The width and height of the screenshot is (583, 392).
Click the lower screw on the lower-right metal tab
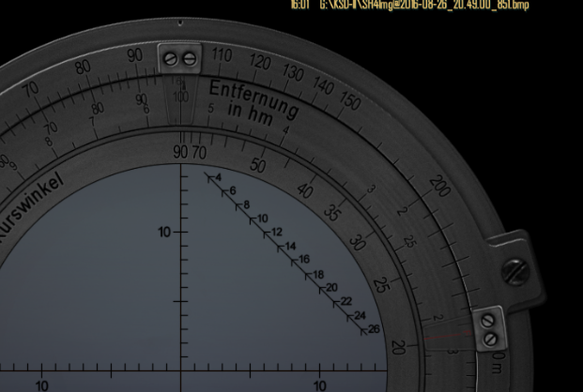[x=490, y=339]
